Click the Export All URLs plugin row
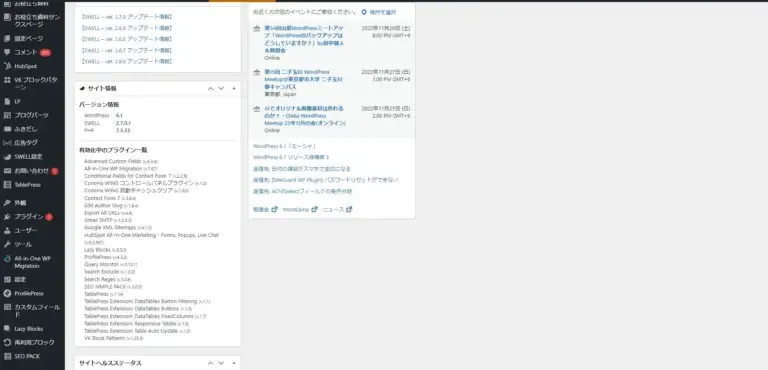This screenshot has width=768, height=370. click(x=108, y=213)
